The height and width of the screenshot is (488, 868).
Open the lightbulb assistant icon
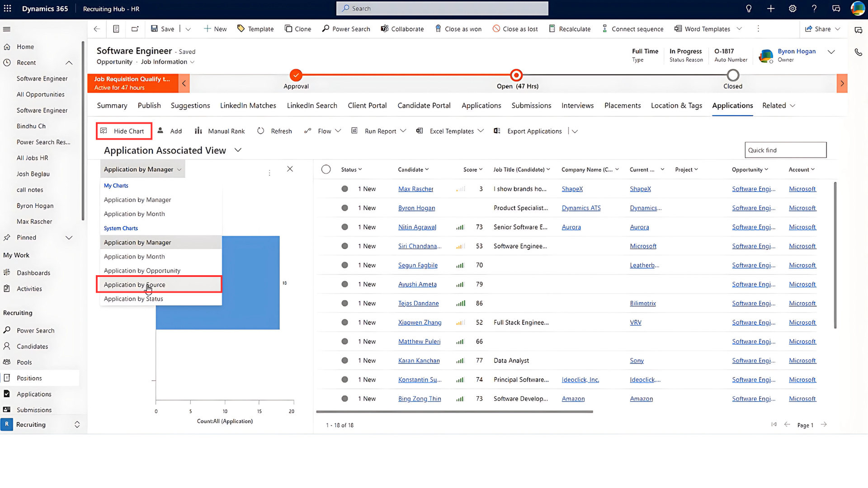(749, 9)
